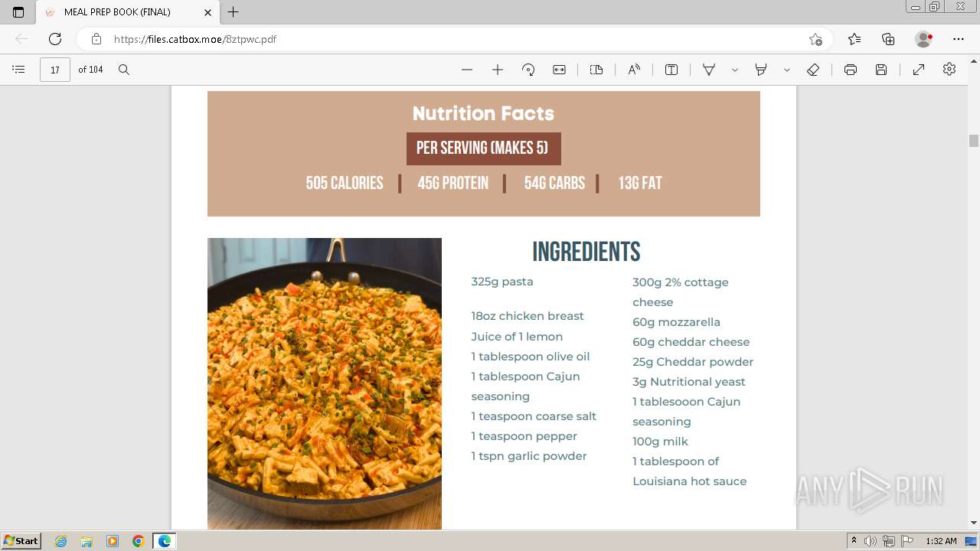Open the browser profile menu
The image size is (980, 551).
(924, 39)
